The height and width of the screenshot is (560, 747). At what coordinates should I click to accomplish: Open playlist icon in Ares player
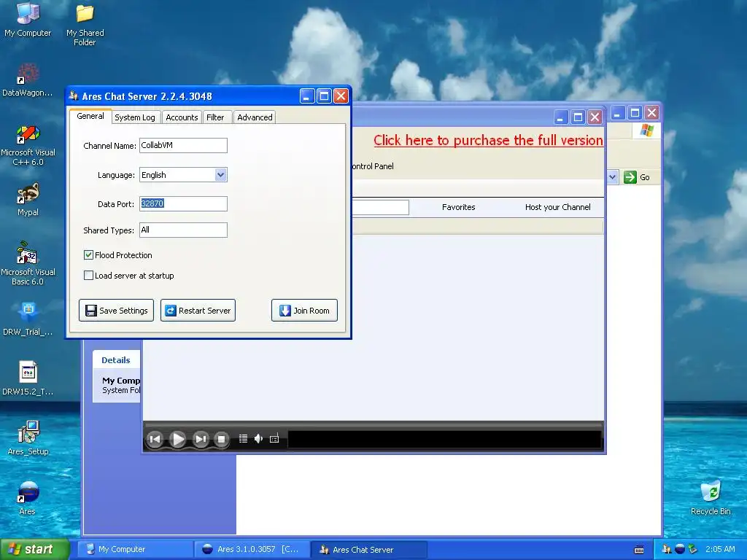[243, 438]
